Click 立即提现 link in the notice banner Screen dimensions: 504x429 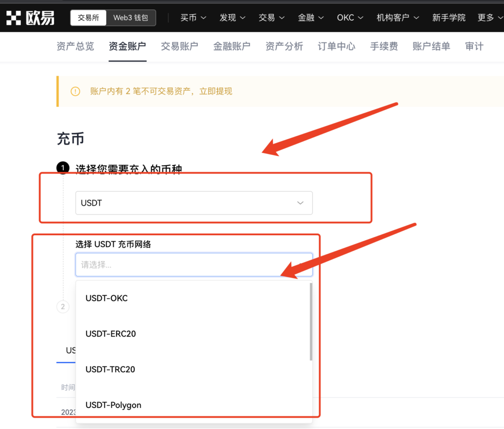pos(216,92)
